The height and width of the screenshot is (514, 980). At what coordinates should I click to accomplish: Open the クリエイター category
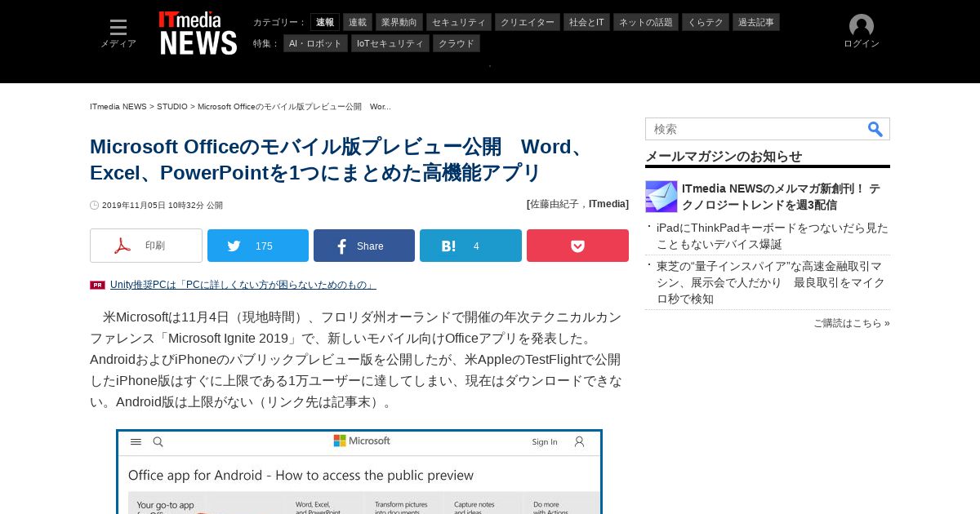click(528, 22)
